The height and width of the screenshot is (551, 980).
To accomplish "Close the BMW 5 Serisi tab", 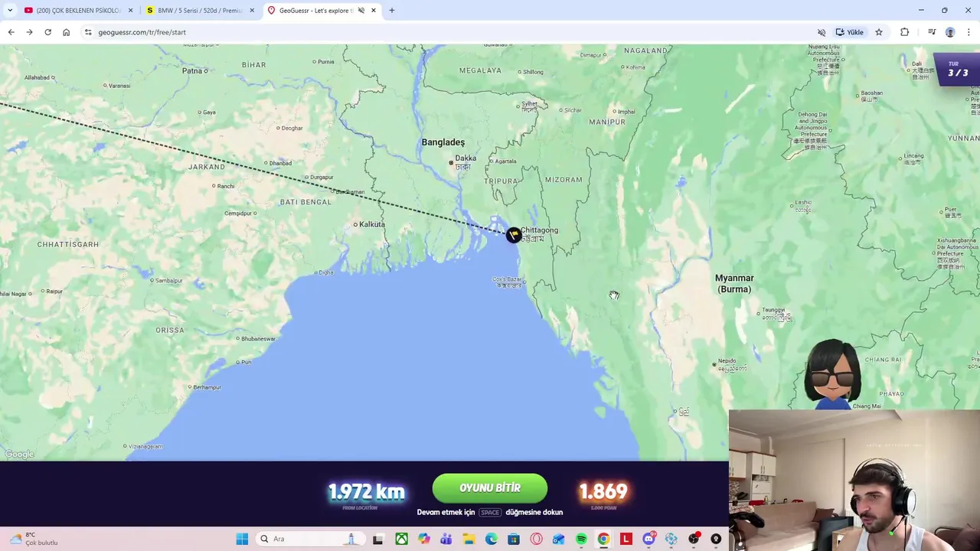I will pyautogui.click(x=252, y=11).
